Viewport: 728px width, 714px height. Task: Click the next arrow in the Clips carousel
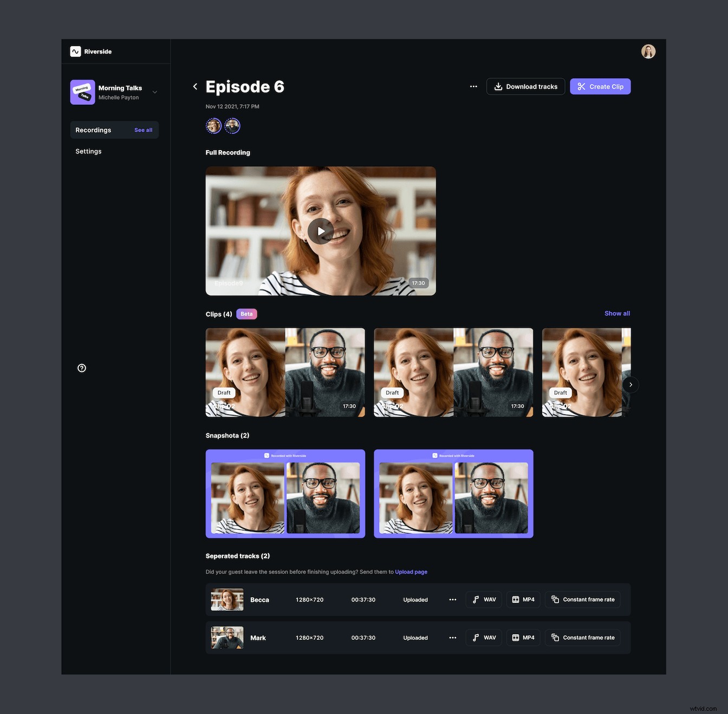pos(630,385)
